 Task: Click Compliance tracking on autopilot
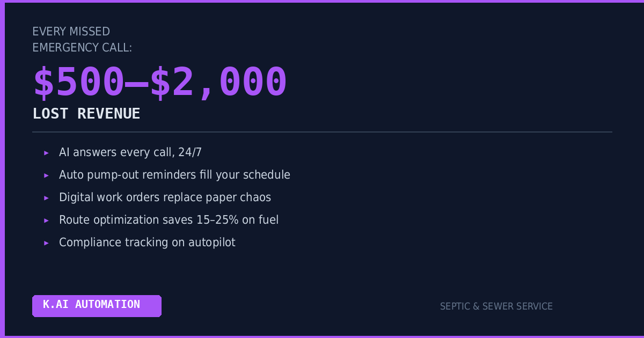(147, 243)
